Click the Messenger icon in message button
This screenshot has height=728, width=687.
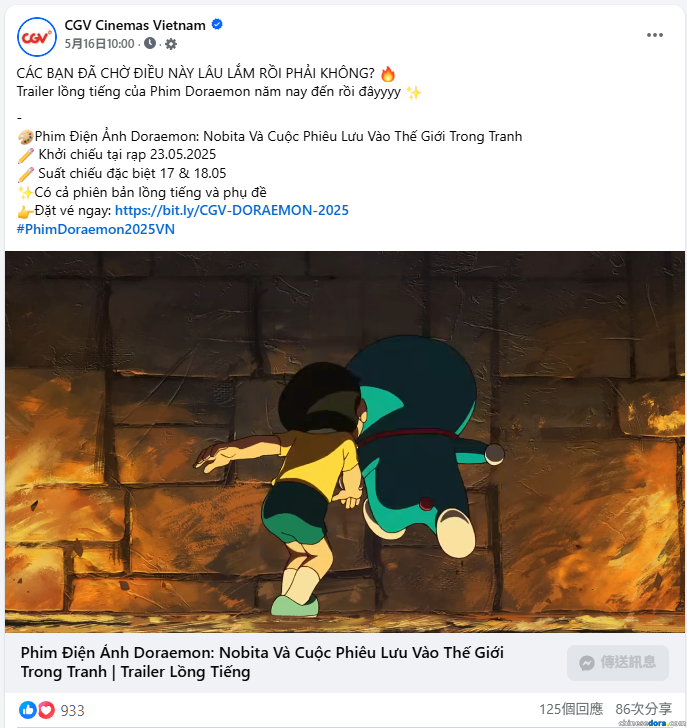tap(587, 663)
